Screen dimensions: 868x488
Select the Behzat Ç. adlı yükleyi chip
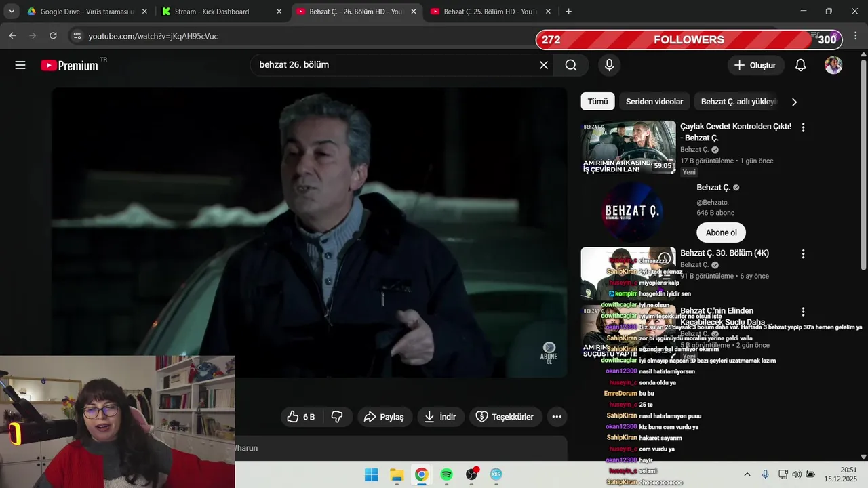[738, 102]
